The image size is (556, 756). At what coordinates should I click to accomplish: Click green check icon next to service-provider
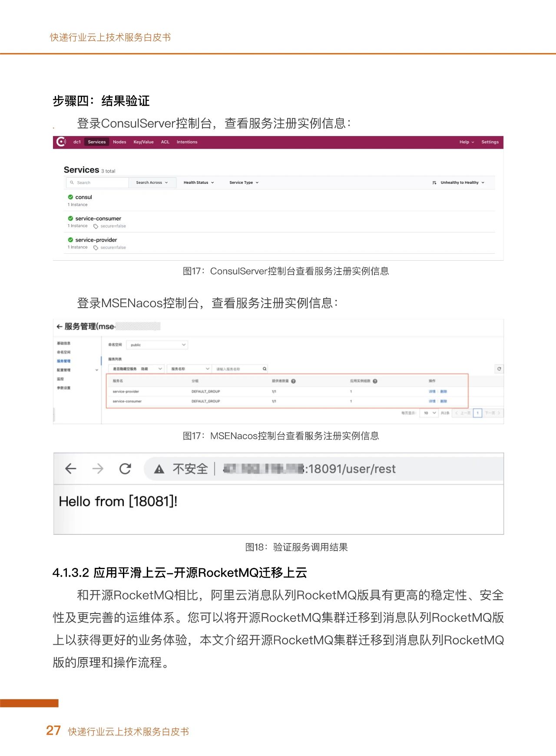70,239
